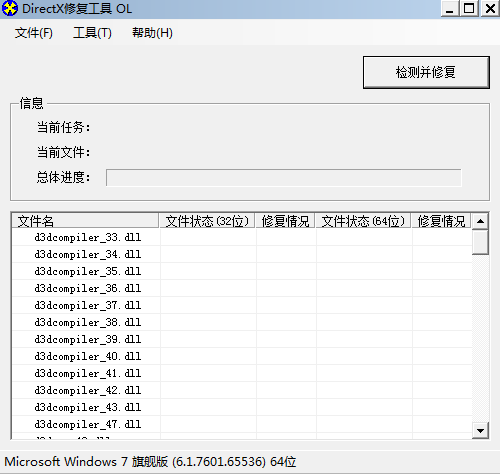Minimize the DirectX修复工具 window

[x=450, y=8]
